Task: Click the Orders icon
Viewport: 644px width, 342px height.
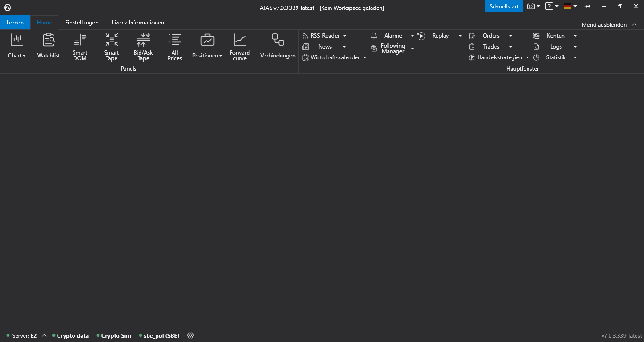Action: pos(472,36)
